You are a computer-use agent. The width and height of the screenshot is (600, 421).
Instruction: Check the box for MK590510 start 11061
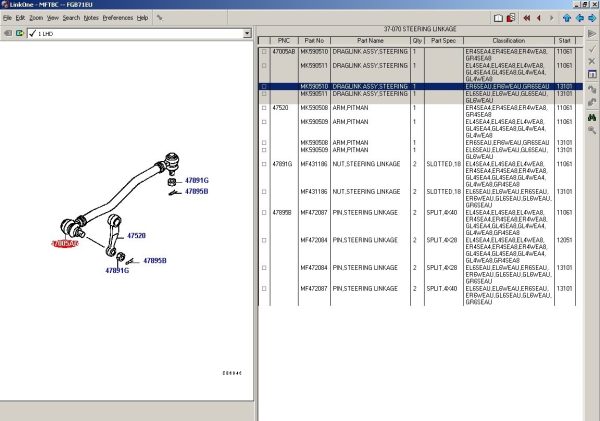[264, 52]
